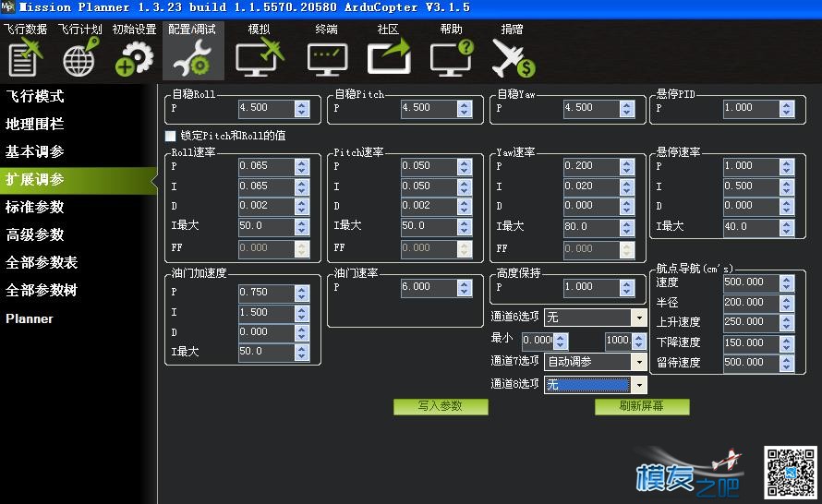The width and height of the screenshot is (822, 504).
Task: Adjust the 航点导航 半径 stepper arrows
Action: pos(787,303)
